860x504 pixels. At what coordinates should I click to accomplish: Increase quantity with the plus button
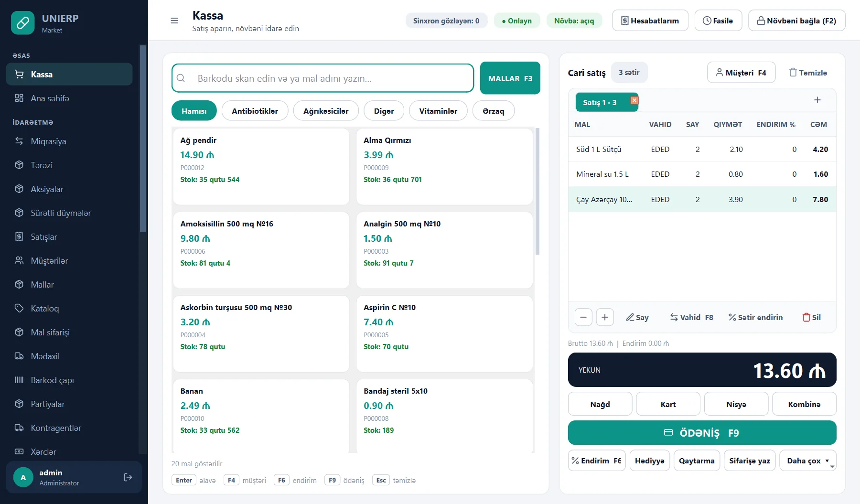click(605, 317)
